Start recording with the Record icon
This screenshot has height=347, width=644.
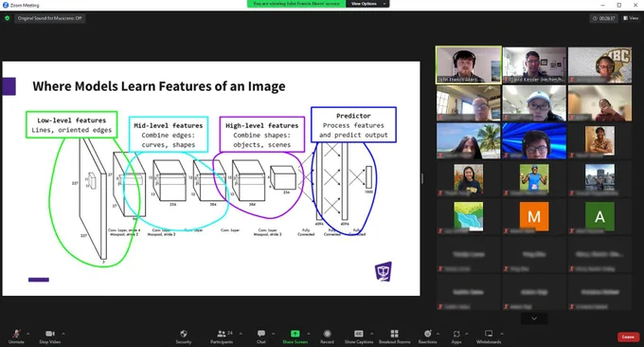pyautogui.click(x=327, y=334)
